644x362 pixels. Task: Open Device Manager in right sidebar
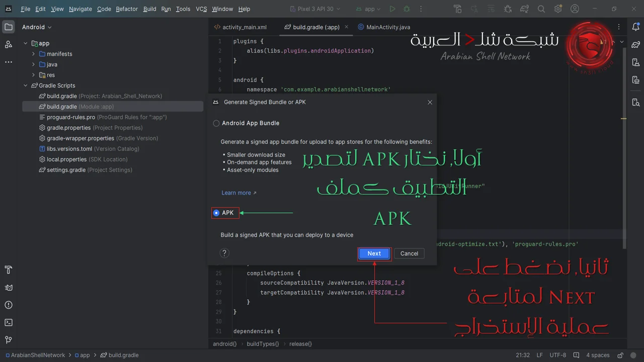pyautogui.click(x=635, y=62)
